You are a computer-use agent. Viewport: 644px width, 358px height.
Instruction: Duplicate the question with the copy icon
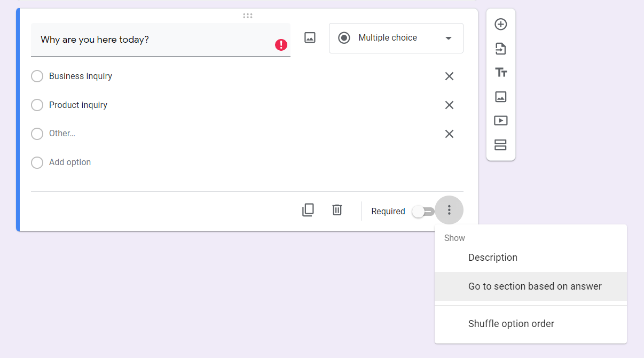pos(308,209)
